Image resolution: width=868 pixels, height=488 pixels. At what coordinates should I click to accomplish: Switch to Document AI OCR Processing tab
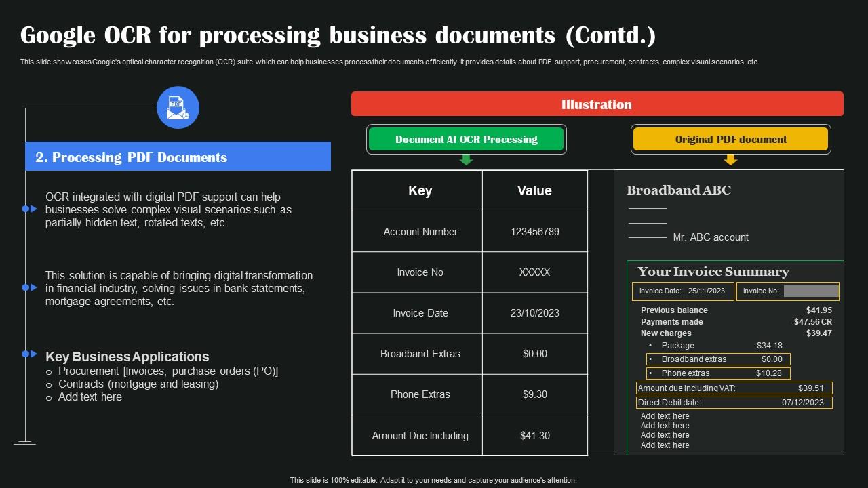[x=467, y=139]
